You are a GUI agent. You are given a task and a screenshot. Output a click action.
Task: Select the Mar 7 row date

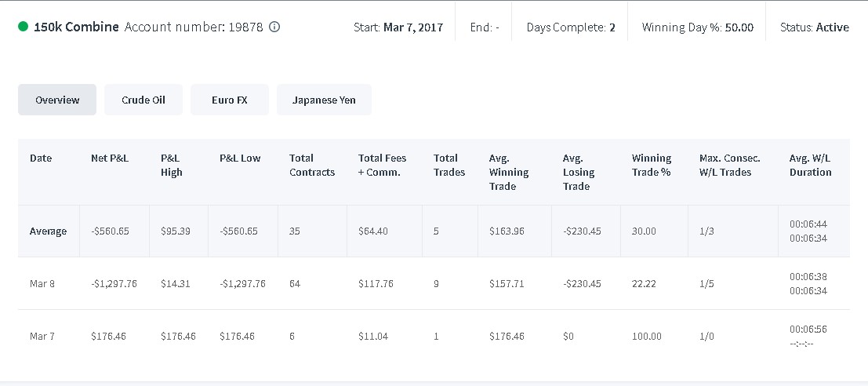pyautogui.click(x=42, y=336)
